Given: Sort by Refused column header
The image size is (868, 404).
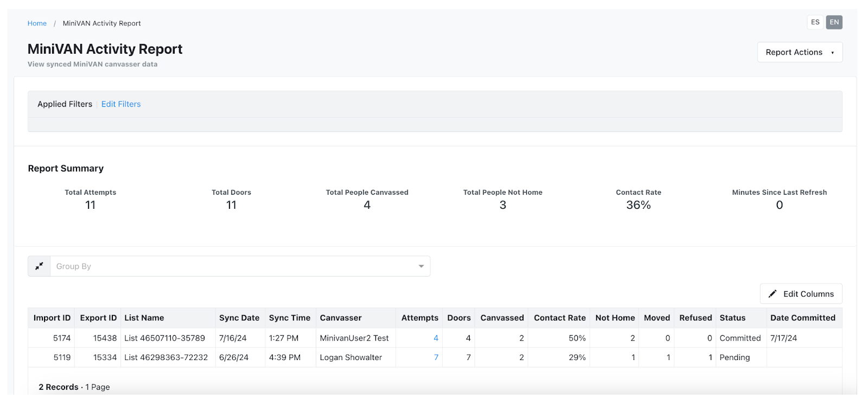Looking at the screenshot, I should (695, 318).
